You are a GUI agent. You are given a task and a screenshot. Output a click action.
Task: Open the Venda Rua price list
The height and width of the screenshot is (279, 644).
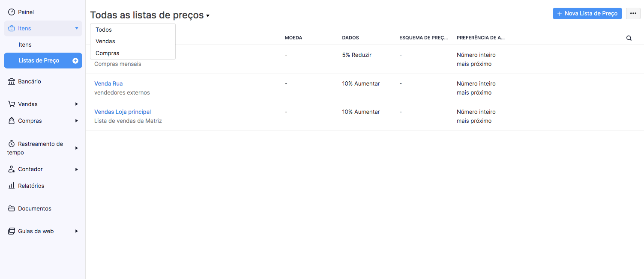click(108, 83)
